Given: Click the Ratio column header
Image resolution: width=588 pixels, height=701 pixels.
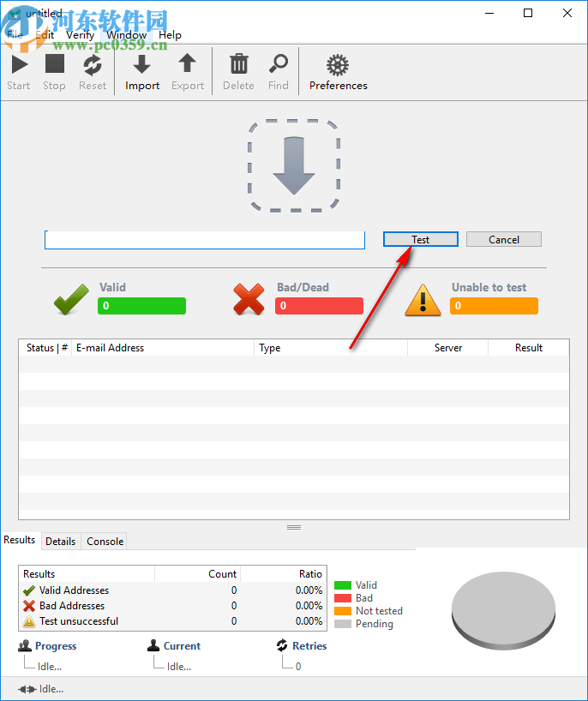Looking at the screenshot, I should 284,574.
